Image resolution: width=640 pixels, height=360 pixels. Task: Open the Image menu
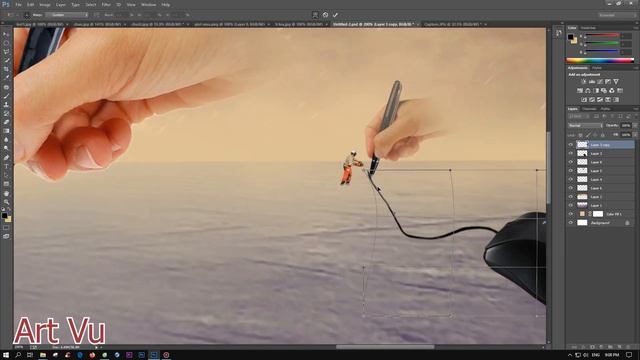(x=45, y=4)
